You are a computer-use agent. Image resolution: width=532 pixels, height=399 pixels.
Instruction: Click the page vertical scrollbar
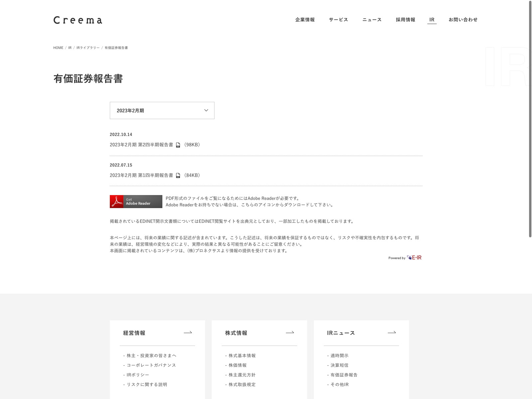(x=530, y=120)
